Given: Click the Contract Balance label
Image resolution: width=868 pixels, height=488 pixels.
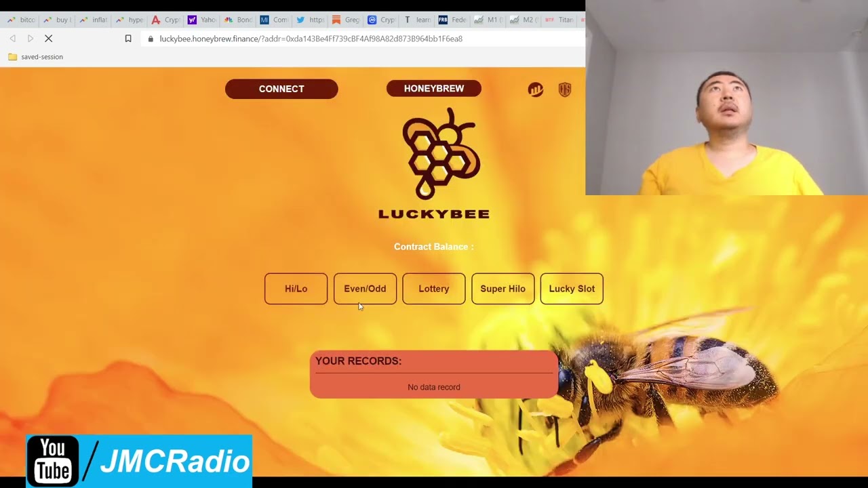Looking at the screenshot, I should click(434, 247).
